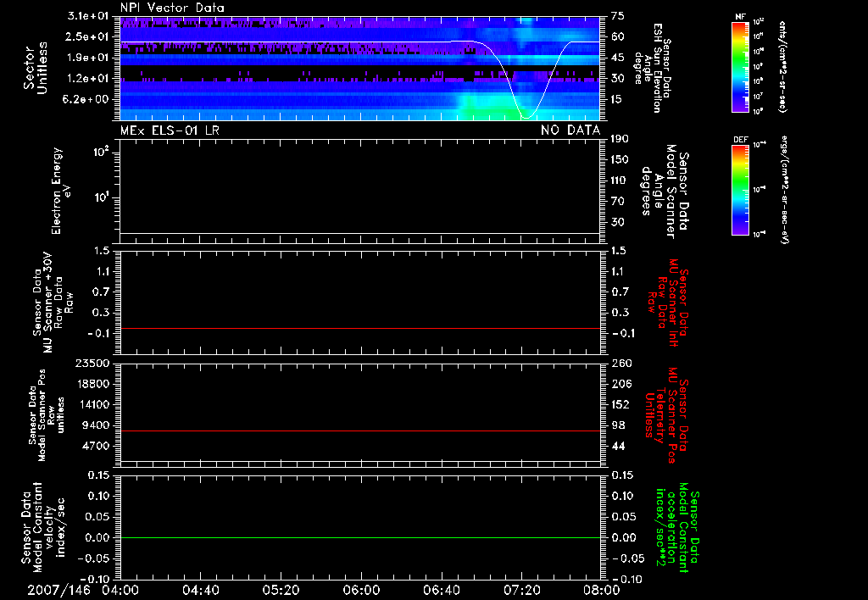The height and width of the screenshot is (600, 868).
Task: Click the 04:40 time tick label
Action: click(200, 590)
